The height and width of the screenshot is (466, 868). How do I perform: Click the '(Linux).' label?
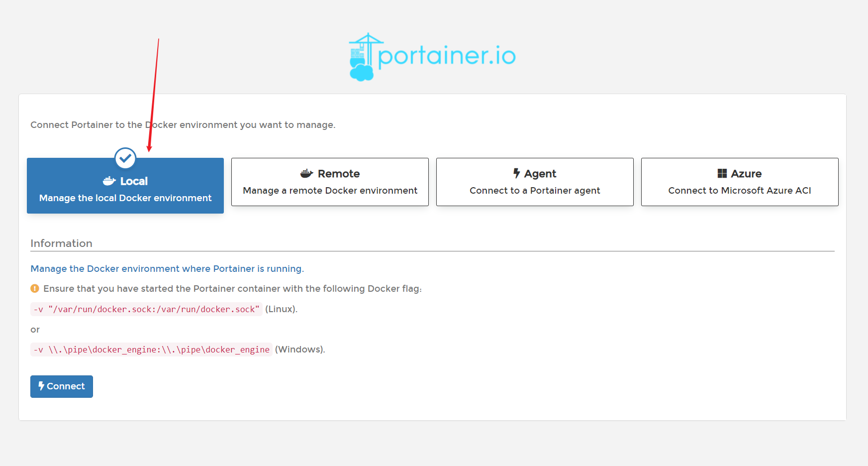281,309
